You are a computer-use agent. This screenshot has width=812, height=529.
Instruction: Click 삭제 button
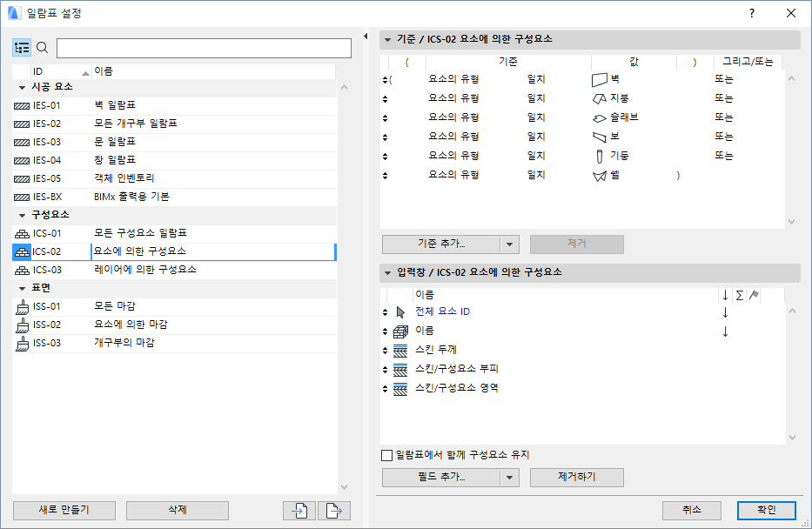pyautogui.click(x=178, y=511)
